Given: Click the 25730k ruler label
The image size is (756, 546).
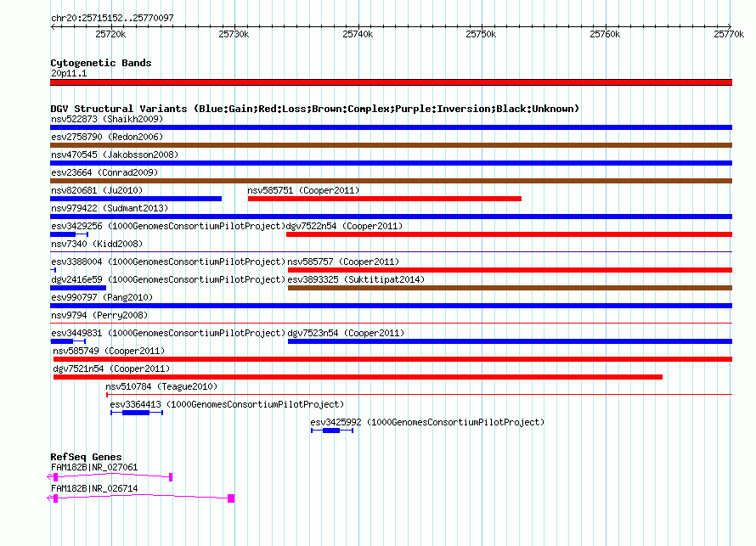Looking at the screenshot, I should coord(234,34).
